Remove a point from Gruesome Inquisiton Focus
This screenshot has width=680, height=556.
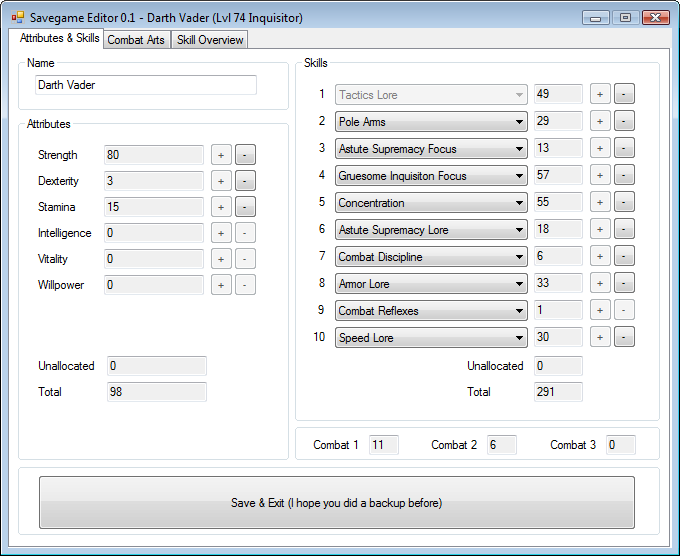pyautogui.click(x=624, y=175)
